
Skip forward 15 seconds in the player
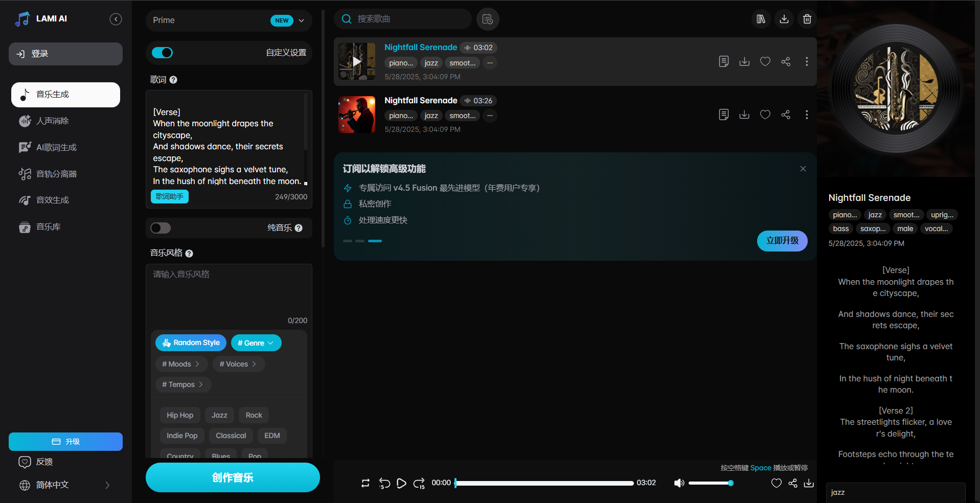pyautogui.click(x=419, y=483)
